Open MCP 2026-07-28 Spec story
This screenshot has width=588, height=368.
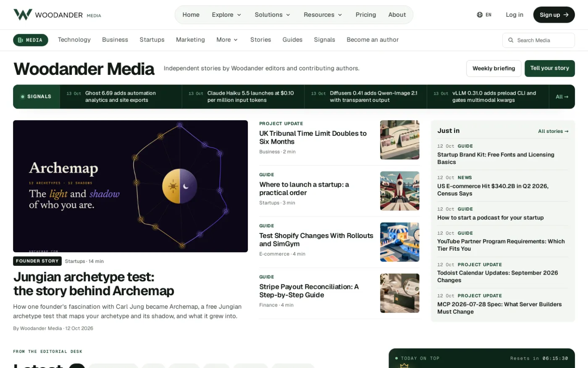click(499, 308)
